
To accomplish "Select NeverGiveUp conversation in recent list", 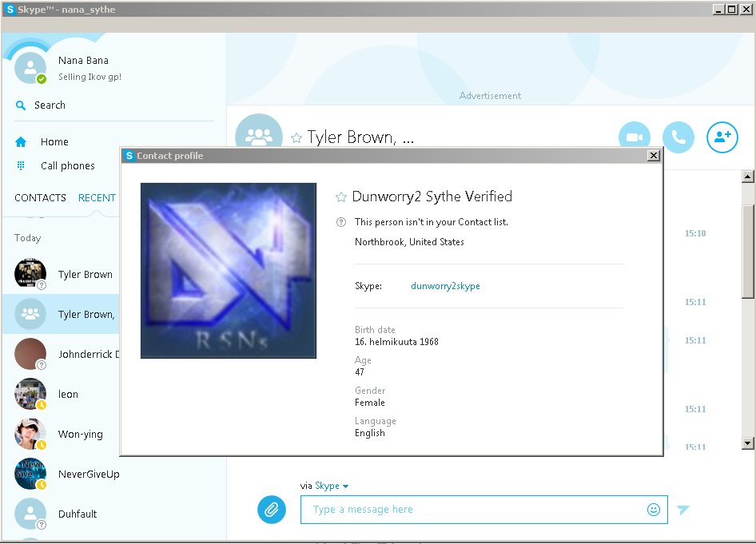I will [114, 474].
